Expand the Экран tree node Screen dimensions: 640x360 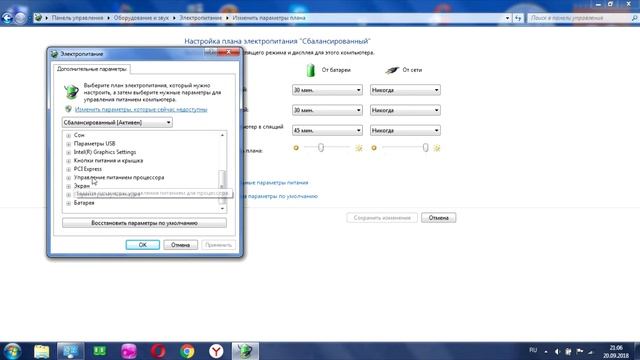pos(69,186)
